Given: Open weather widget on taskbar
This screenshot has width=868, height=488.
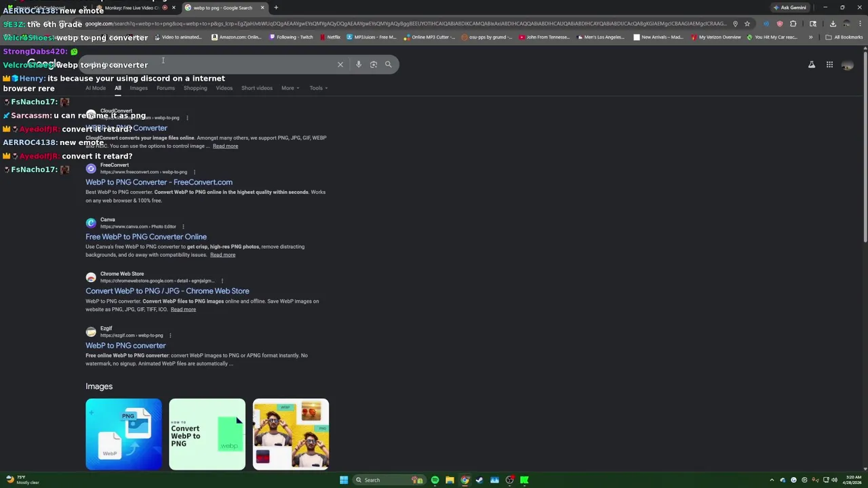Looking at the screenshot, I should pyautogui.click(x=23, y=480).
